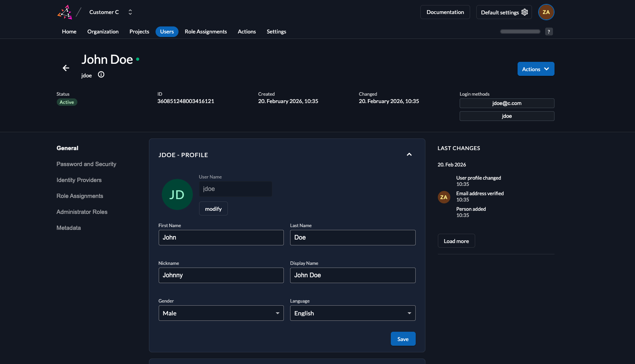
Task: Expand the Language dropdown
Action: pos(352,313)
